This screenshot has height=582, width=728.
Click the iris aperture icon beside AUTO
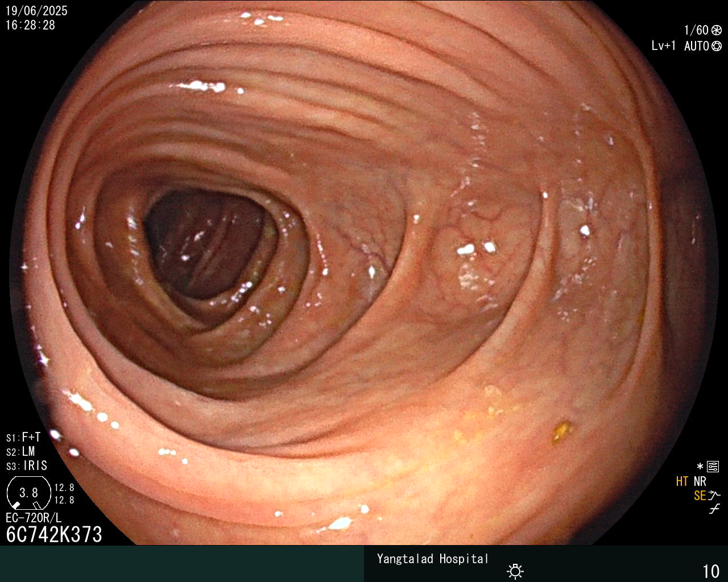click(x=717, y=46)
